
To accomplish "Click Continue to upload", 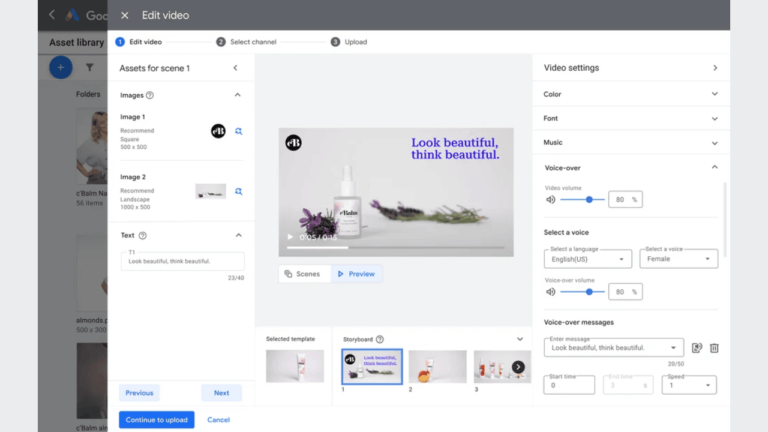I will 157,420.
